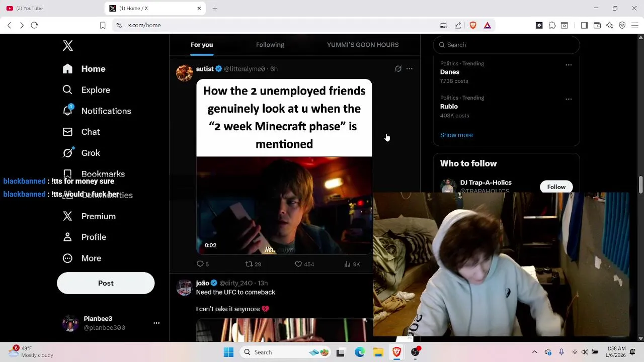The height and width of the screenshot is (362, 644).
Task: Repost autist's post (29 reposts)
Action: 253,264
